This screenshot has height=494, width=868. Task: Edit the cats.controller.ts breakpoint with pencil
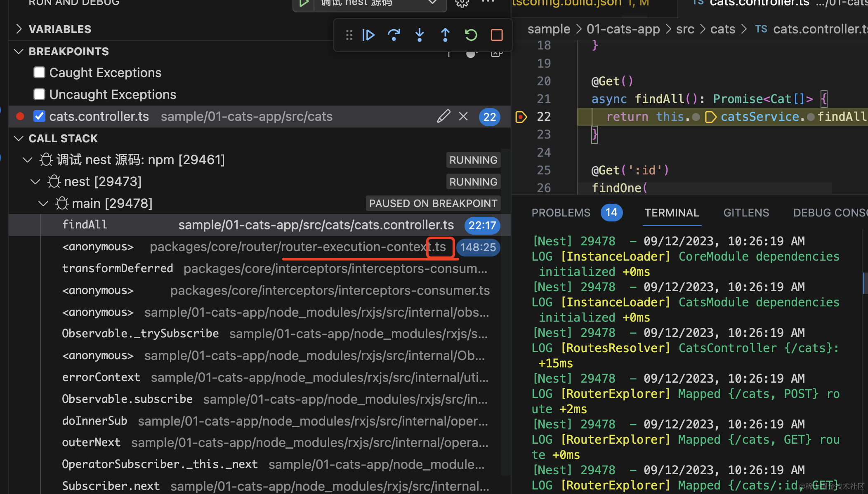(x=443, y=117)
